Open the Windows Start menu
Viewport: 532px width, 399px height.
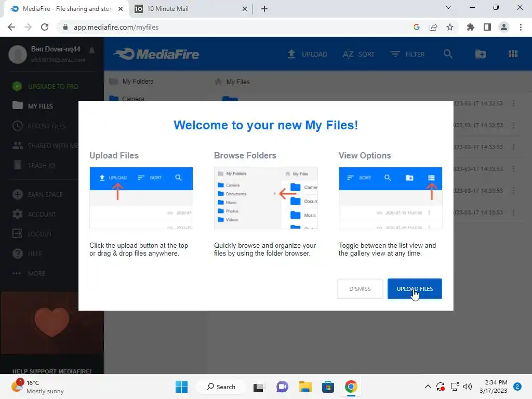click(x=181, y=387)
